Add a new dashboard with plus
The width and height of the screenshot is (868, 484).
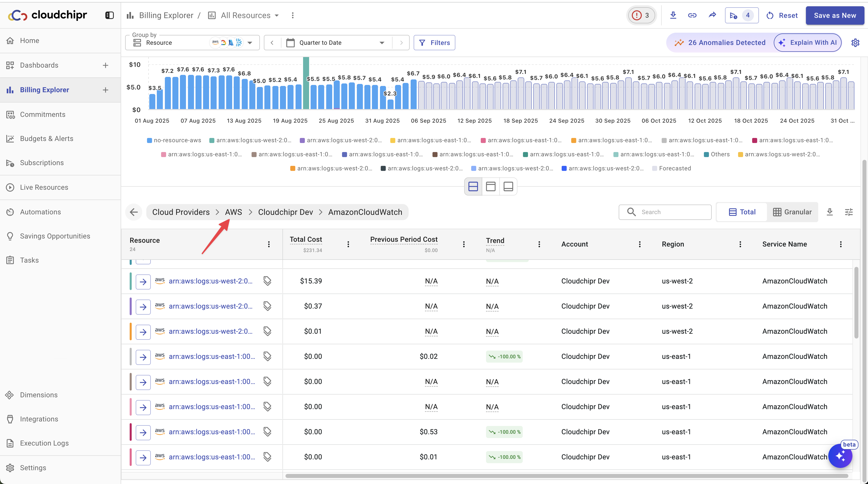click(106, 65)
